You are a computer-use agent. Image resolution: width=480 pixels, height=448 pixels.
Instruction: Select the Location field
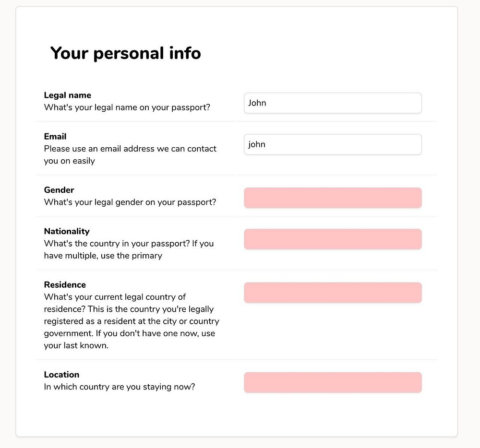[x=333, y=382]
